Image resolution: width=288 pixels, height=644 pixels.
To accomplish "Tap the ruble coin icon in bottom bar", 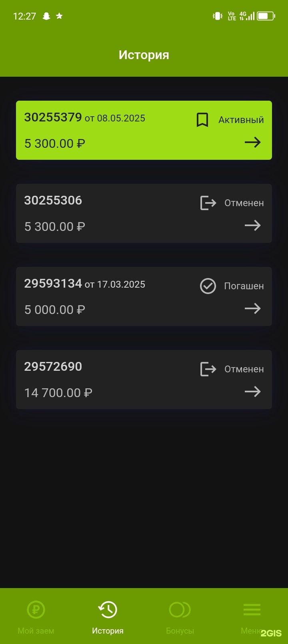I will [x=36, y=610].
